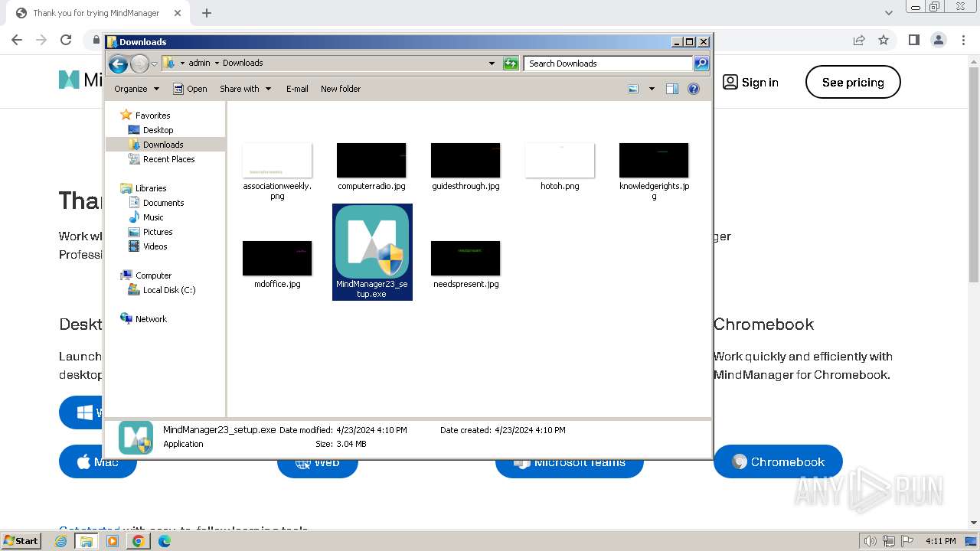Open Chrome profile avatar
The height and width of the screenshot is (551, 980).
pos(938,40)
